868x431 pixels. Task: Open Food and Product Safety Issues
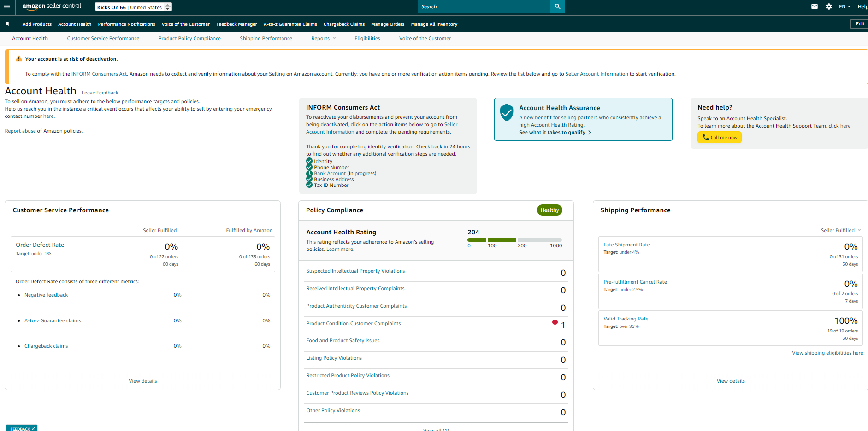tap(343, 340)
